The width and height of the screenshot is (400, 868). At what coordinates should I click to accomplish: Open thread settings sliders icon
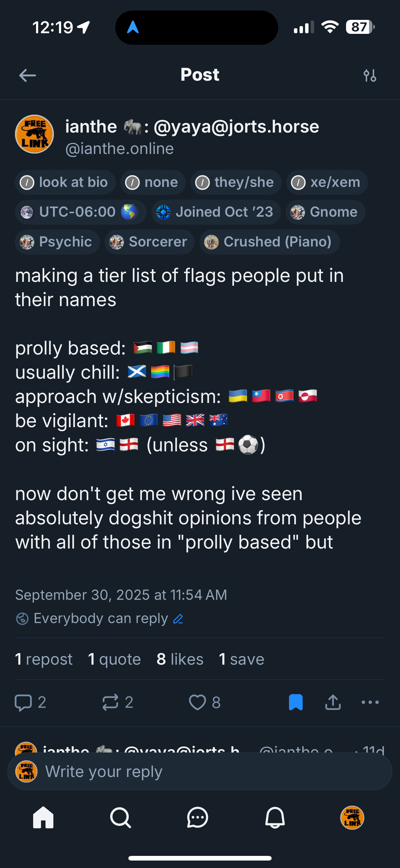pos(370,75)
